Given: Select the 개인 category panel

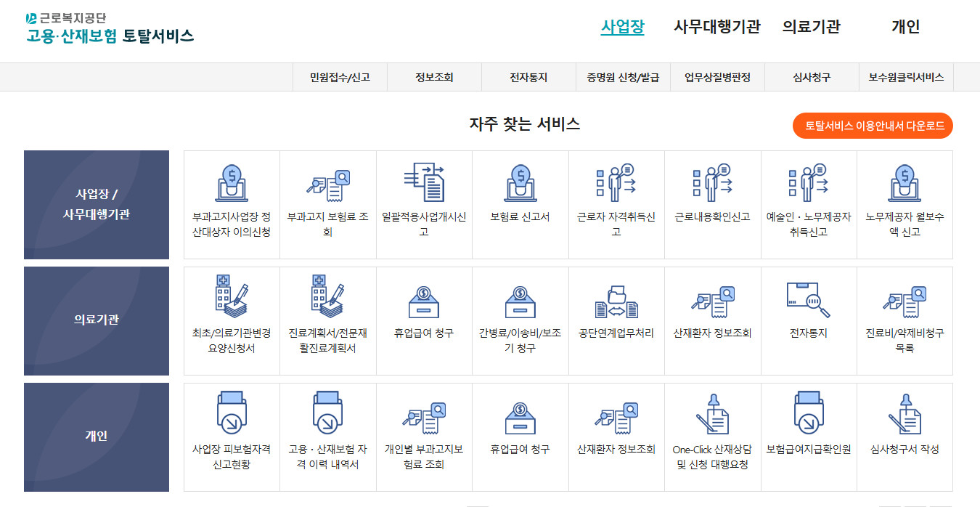Looking at the screenshot, I should click(97, 437).
